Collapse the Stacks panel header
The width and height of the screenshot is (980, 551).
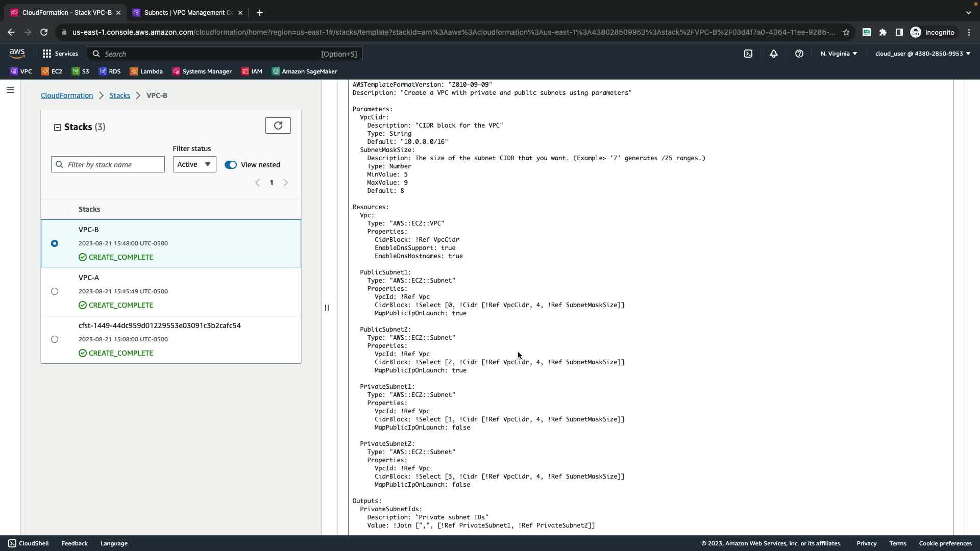58,128
